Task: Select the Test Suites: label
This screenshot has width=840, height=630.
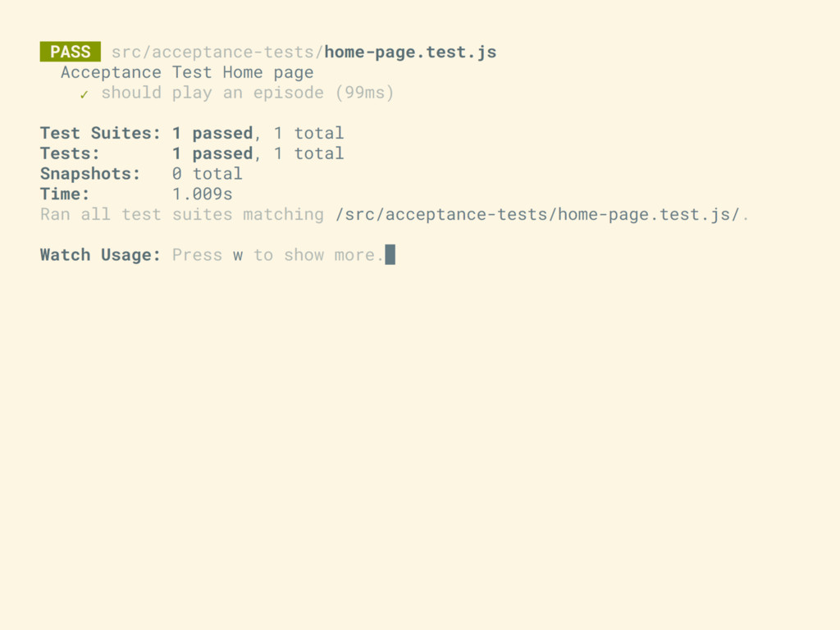Action: coord(100,133)
